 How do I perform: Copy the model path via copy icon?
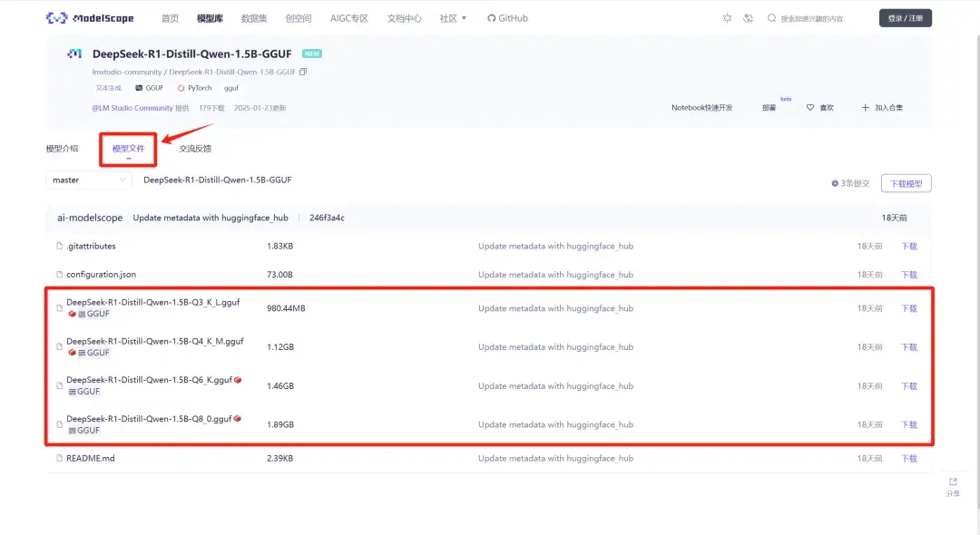click(303, 72)
